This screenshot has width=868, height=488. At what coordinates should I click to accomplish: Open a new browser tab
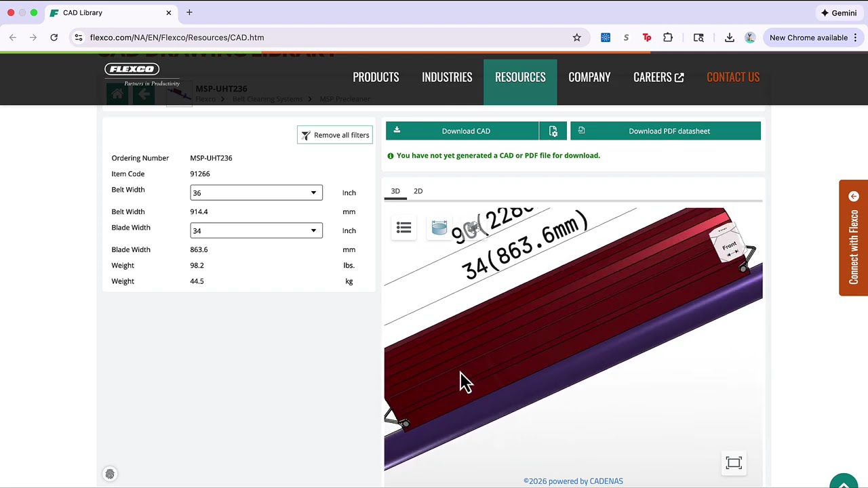point(189,12)
